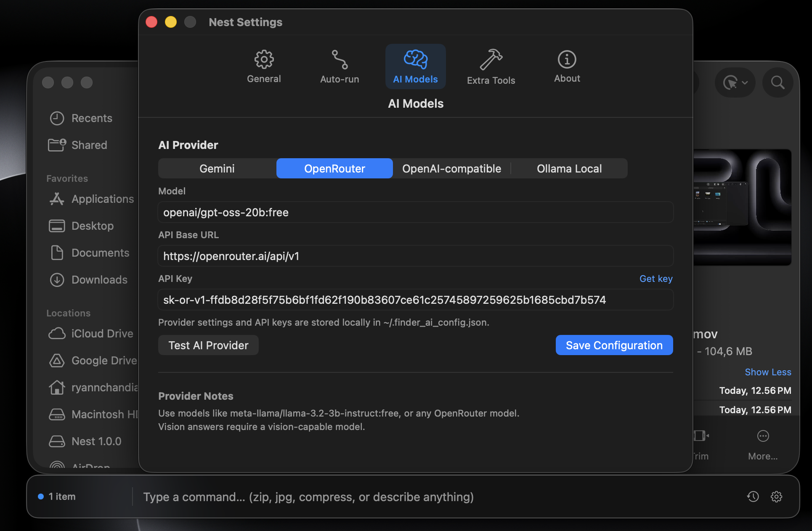
Task: Open the About tab
Action: pyautogui.click(x=567, y=66)
